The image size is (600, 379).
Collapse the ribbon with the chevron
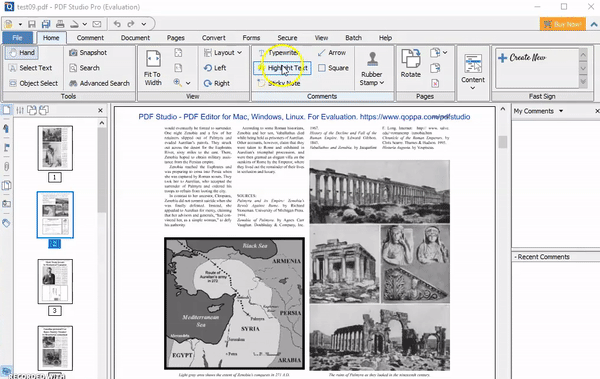(x=594, y=24)
